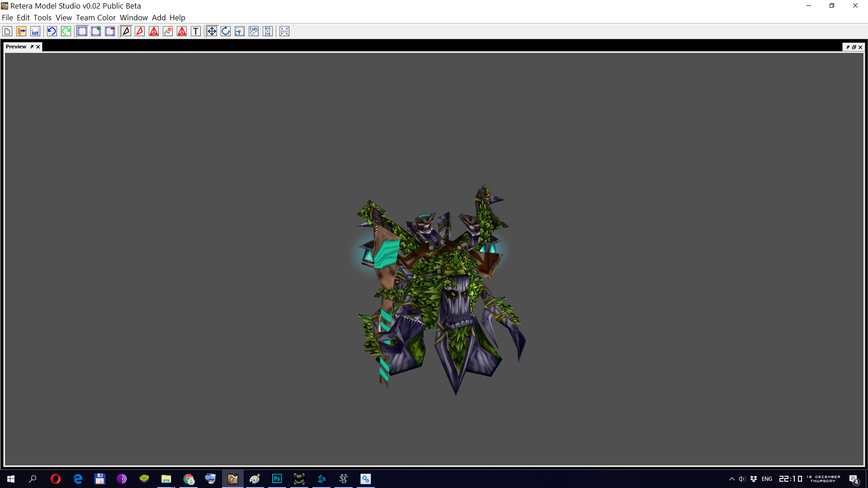Open File Explorer from the taskbar

166,479
